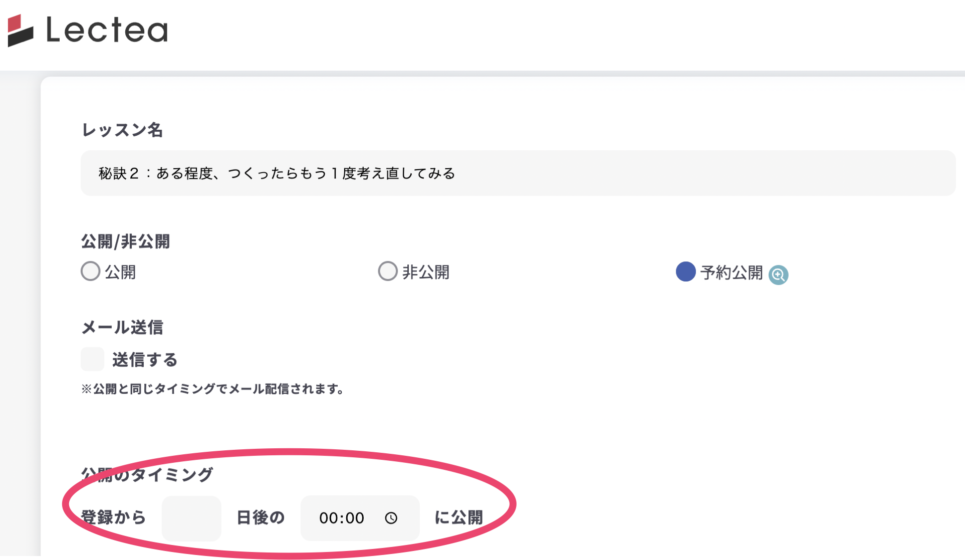Click the レッスン名 heading label
Image resolution: width=965 pixels, height=560 pixels.
click(122, 130)
